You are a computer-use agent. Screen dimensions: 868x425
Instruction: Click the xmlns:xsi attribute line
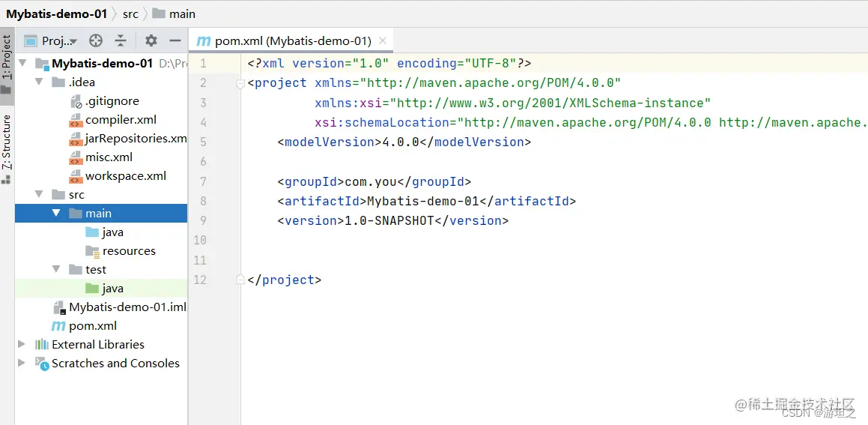512,103
